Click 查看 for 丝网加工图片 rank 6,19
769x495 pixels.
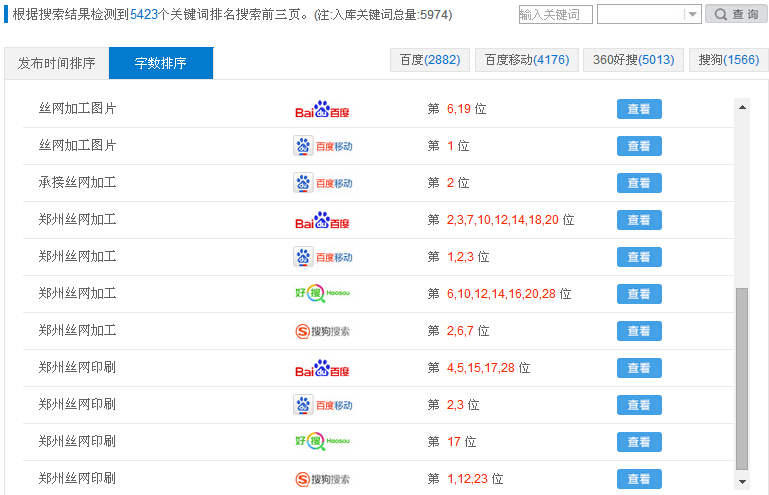(639, 109)
